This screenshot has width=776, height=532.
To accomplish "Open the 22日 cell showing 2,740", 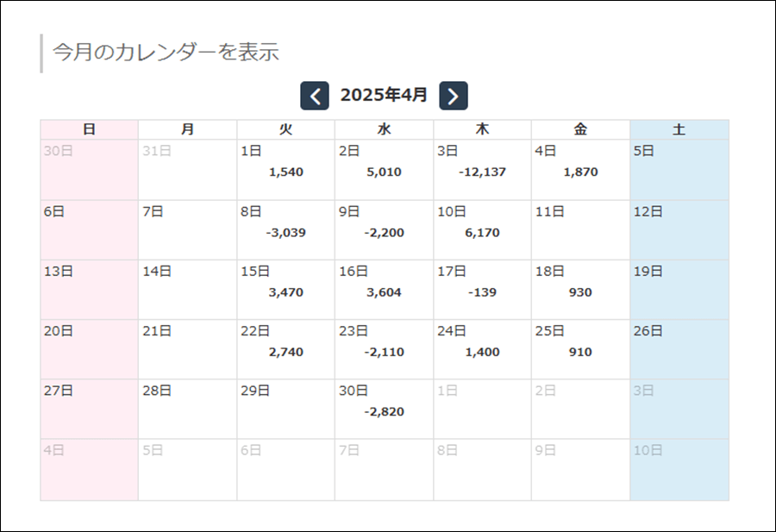I will (x=285, y=349).
